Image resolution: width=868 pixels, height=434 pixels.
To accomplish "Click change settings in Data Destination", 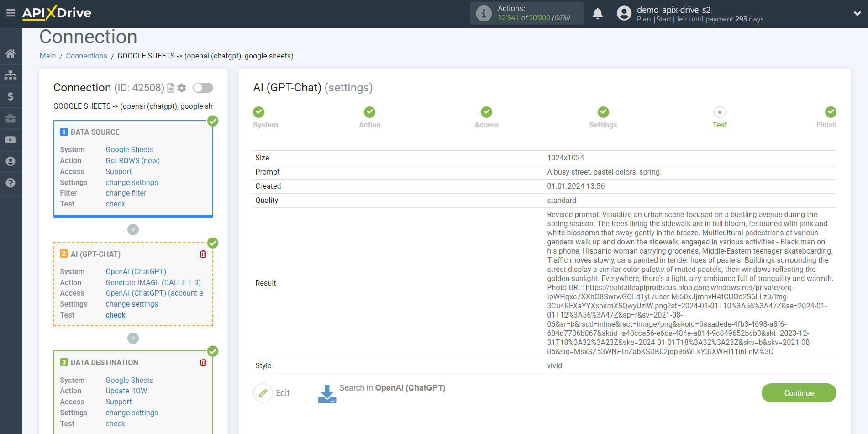I will tap(132, 413).
